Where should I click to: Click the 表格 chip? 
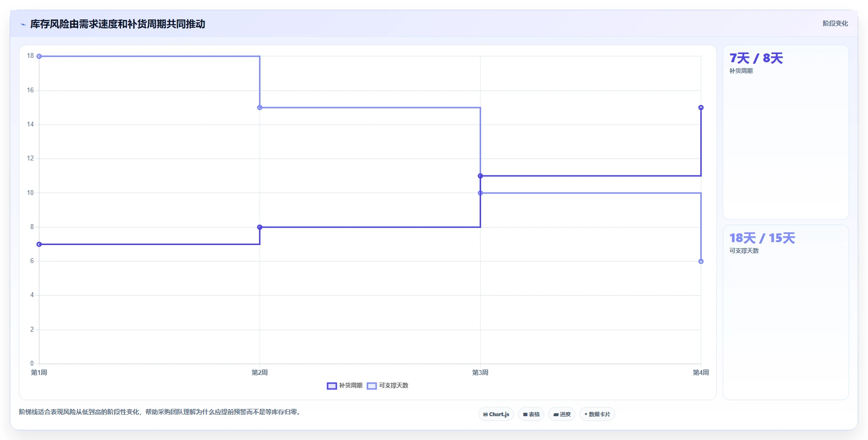pyautogui.click(x=531, y=414)
